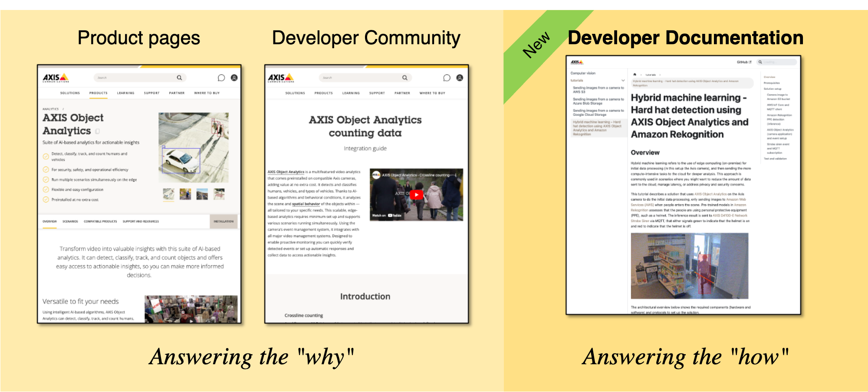Screen dimensions: 868x392
Task: Open Sending images to Google Cloud Storage tutorial
Action: (x=598, y=113)
